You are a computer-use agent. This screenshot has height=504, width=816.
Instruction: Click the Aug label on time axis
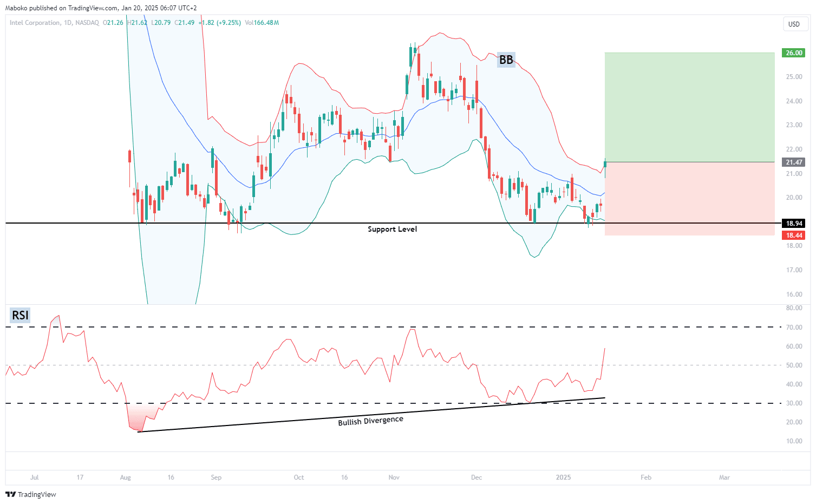(x=126, y=477)
